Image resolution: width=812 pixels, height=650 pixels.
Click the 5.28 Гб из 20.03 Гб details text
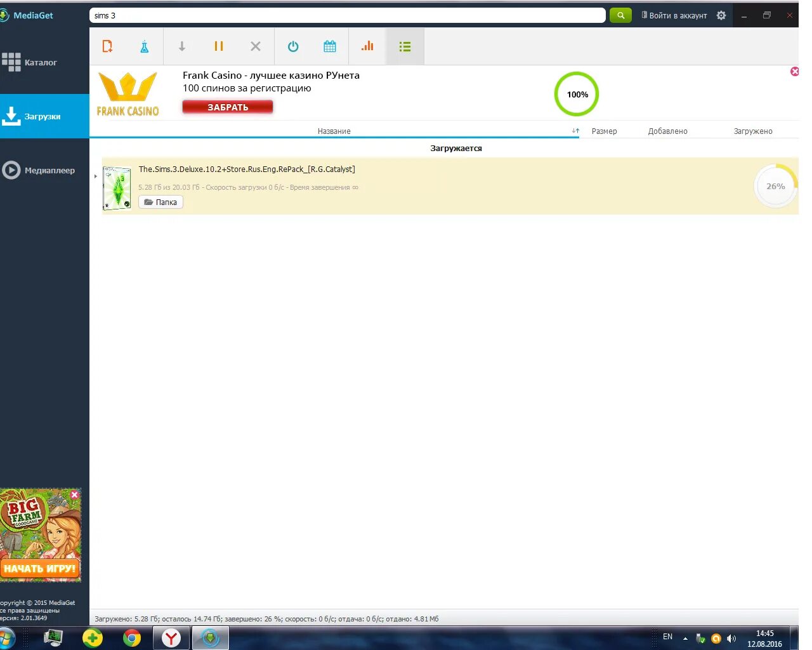click(248, 187)
